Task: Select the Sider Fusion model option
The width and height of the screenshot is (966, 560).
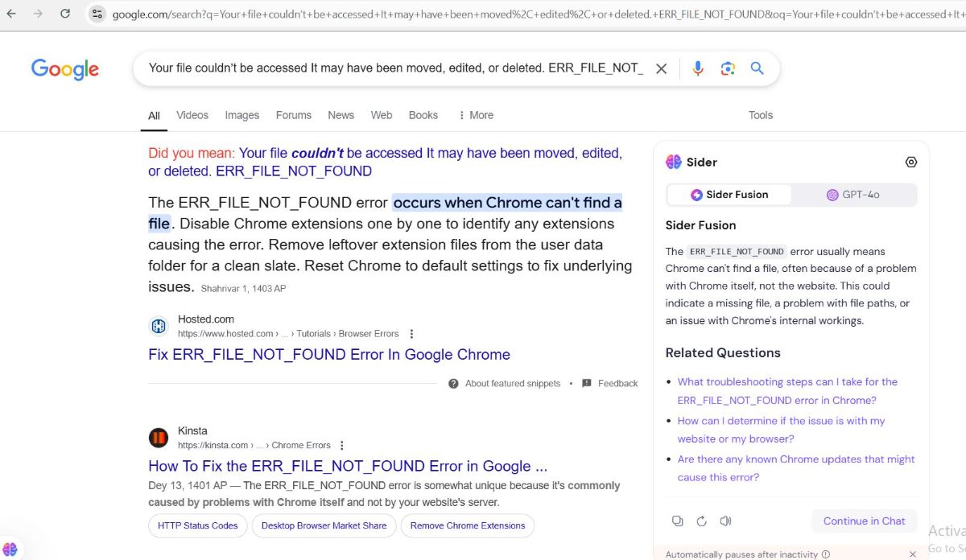Action: coord(729,195)
